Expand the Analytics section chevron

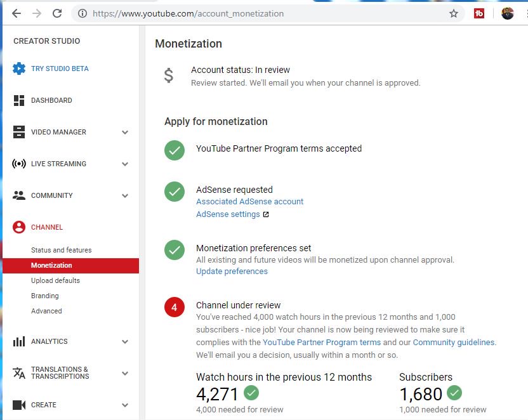tap(125, 341)
